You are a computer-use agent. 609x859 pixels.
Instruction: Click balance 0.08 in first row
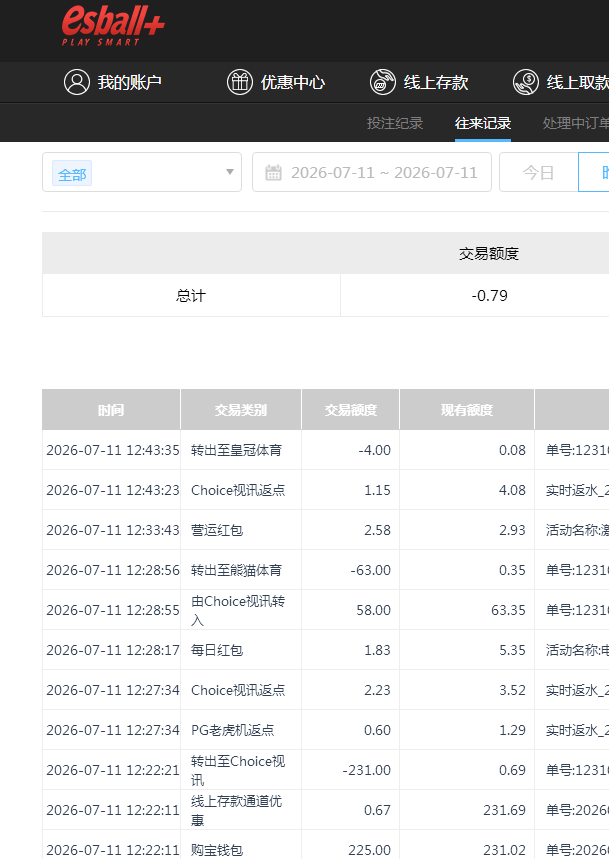click(x=512, y=450)
